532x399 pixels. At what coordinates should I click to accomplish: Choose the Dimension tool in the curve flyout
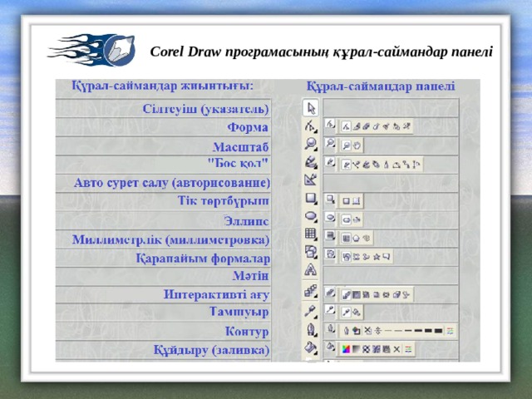416,165
